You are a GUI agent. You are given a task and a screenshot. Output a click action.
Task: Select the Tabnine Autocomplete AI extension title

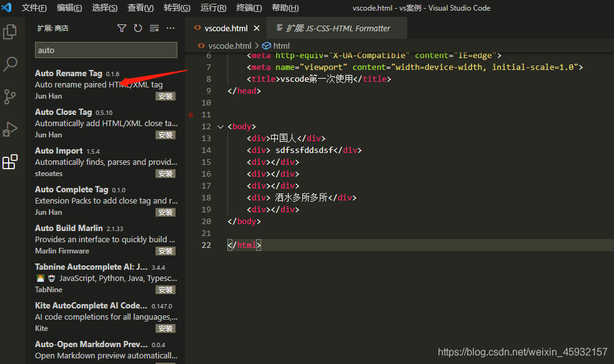coord(91,267)
